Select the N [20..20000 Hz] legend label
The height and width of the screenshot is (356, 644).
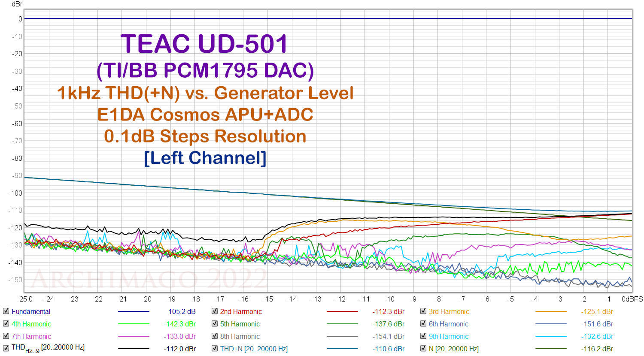pos(454,349)
